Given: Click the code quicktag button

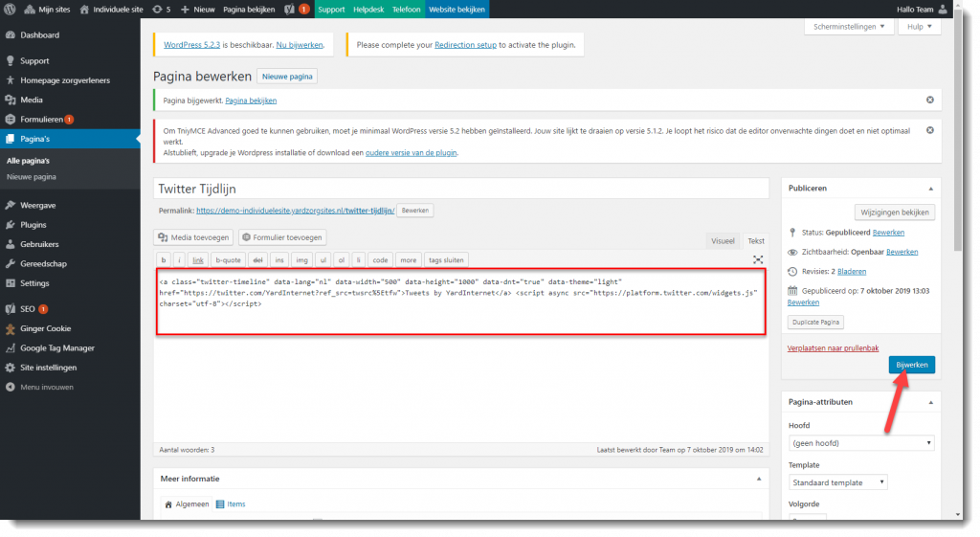Looking at the screenshot, I should click(x=380, y=260).
